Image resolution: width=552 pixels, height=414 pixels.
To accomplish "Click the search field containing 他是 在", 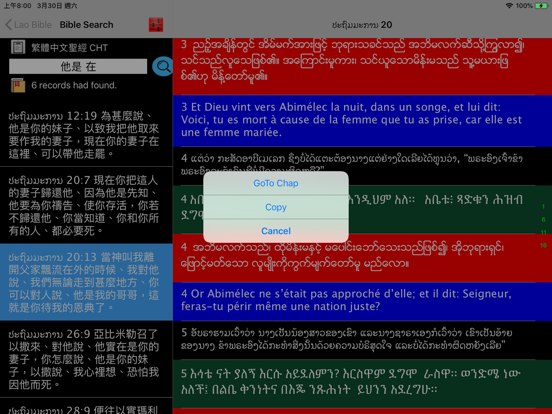I will (x=78, y=66).
